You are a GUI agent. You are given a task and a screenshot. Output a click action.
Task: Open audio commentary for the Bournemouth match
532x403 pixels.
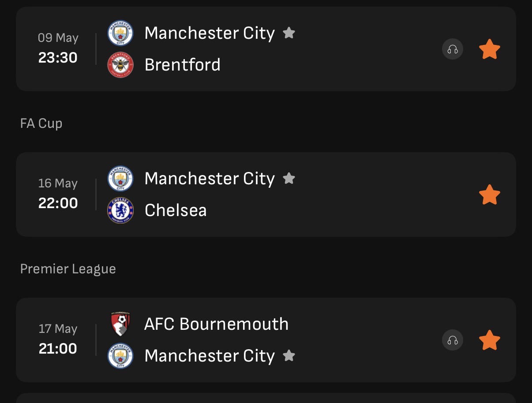tap(453, 340)
